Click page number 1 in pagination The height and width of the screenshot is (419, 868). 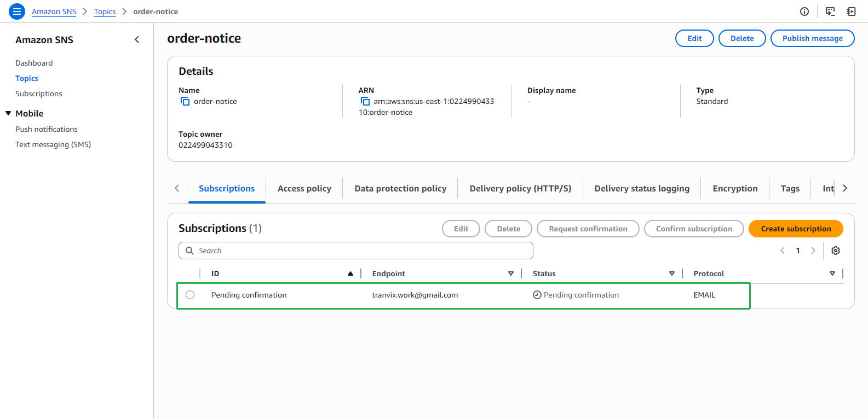(x=798, y=251)
